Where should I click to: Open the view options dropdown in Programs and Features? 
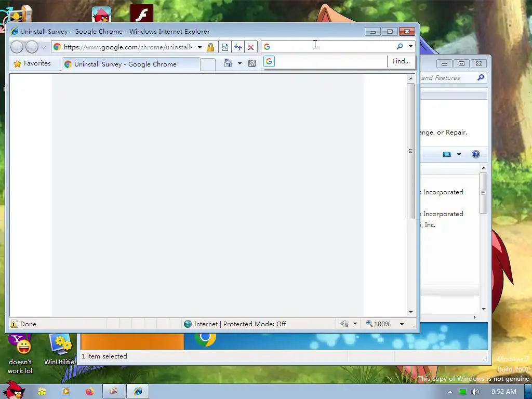pos(459,154)
